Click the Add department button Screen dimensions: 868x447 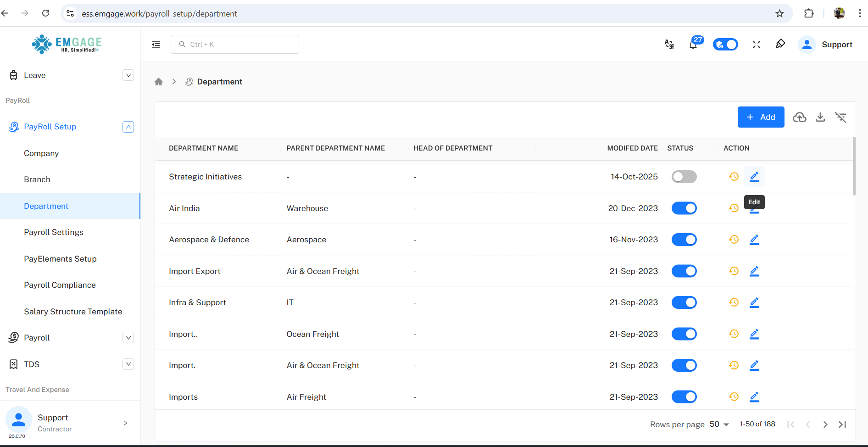tap(761, 117)
